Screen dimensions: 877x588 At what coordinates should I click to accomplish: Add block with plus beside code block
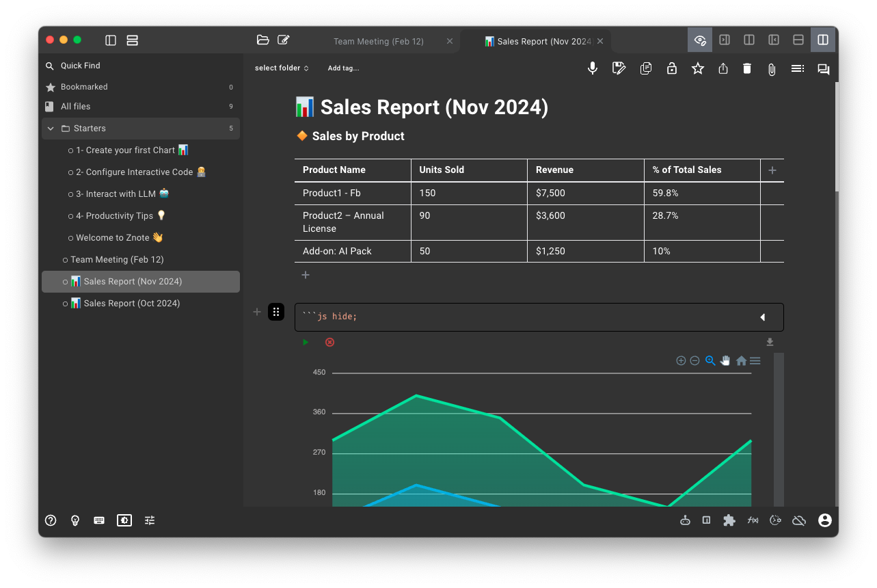257,312
